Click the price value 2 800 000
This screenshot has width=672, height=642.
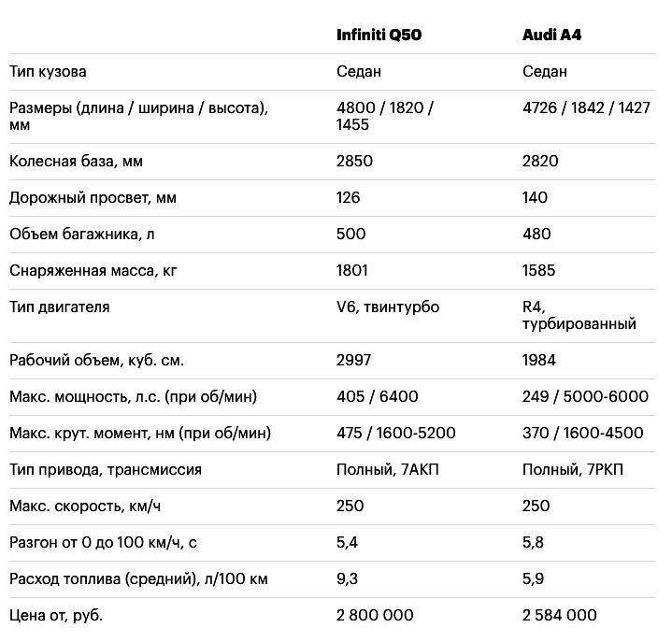(x=375, y=616)
